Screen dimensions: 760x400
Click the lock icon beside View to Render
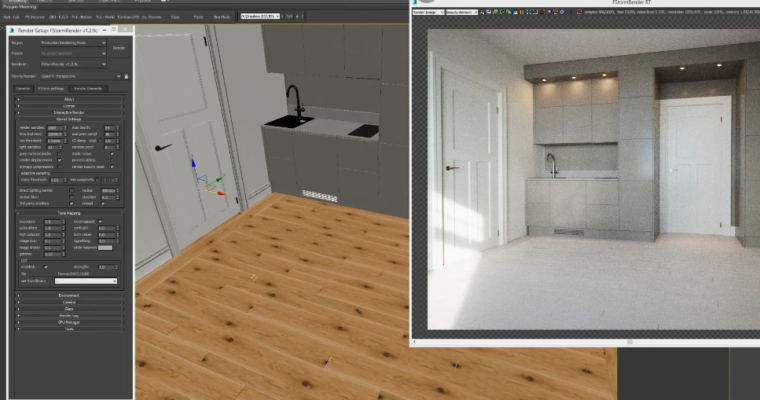pyautogui.click(x=124, y=76)
